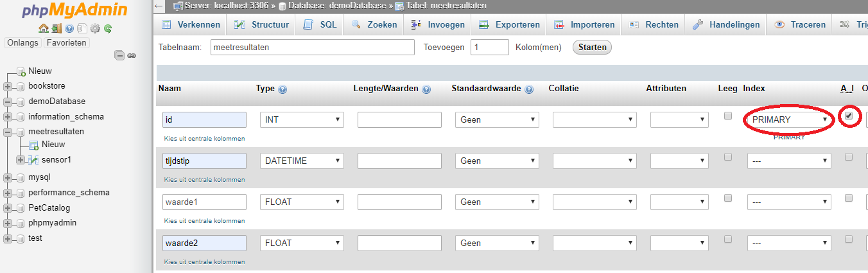Open the Type dropdown showing DATETIME
This screenshot has height=273, width=868.
click(x=302, y=161)
